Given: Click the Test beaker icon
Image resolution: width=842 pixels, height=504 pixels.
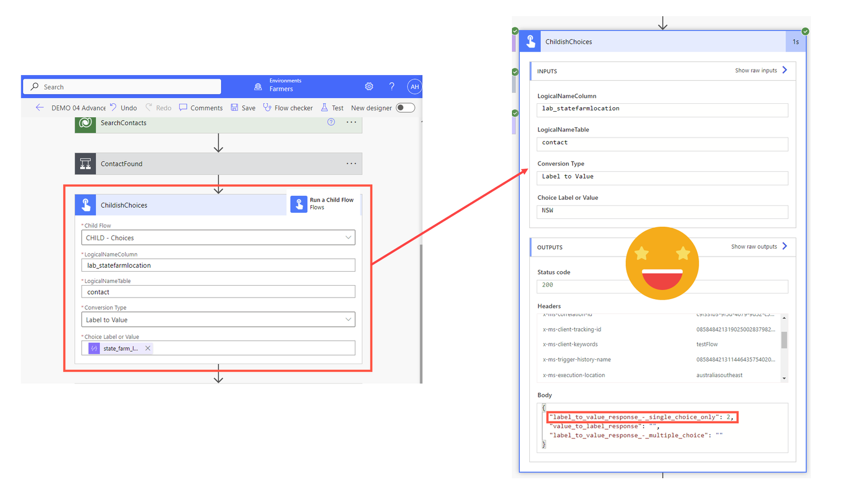Looking at the screenshot, I should 324,107.
